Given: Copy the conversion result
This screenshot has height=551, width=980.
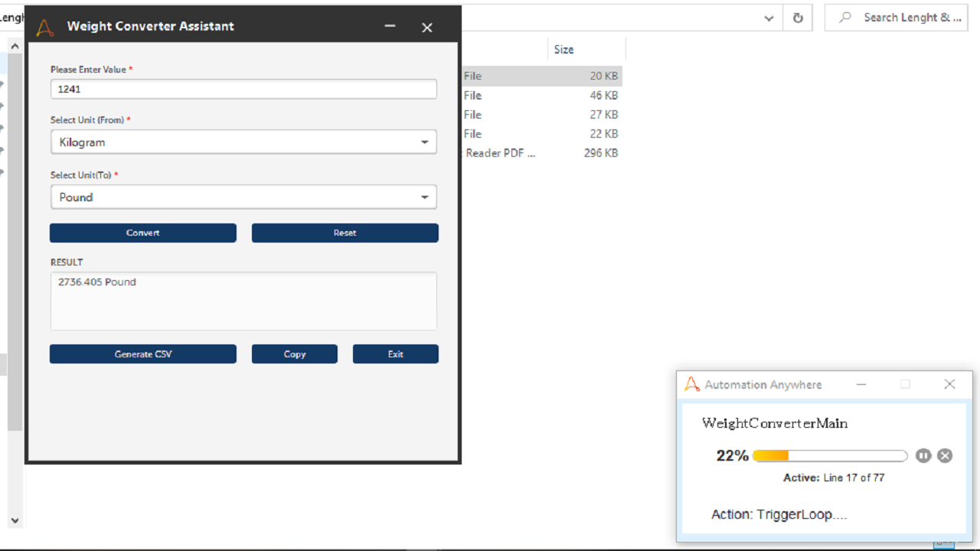Looking at the screenshot, I should pos(295,354).
